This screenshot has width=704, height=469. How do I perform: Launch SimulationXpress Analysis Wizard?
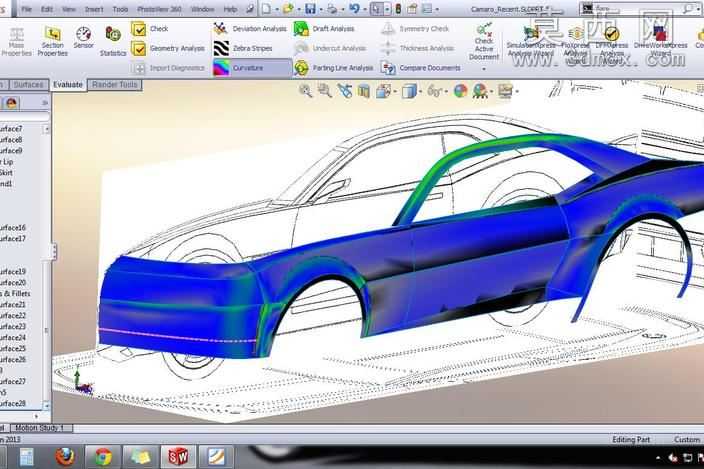click(531, 42)
